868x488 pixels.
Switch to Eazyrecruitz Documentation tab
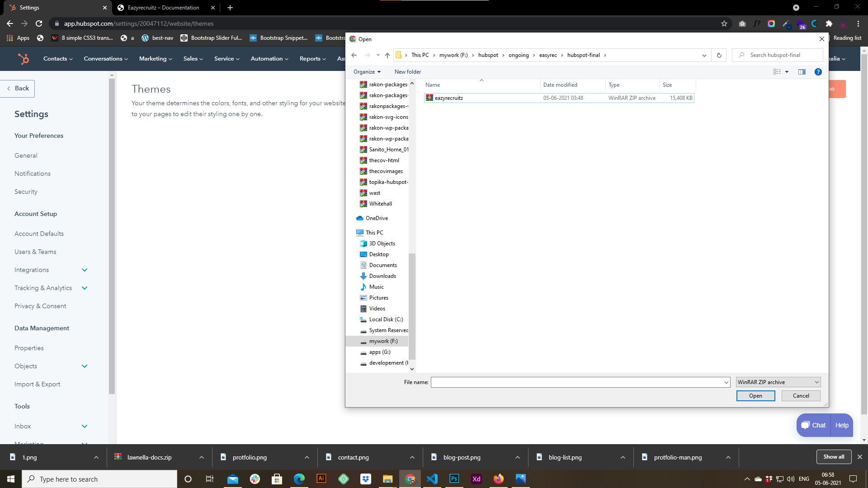[x=163, y=8]
